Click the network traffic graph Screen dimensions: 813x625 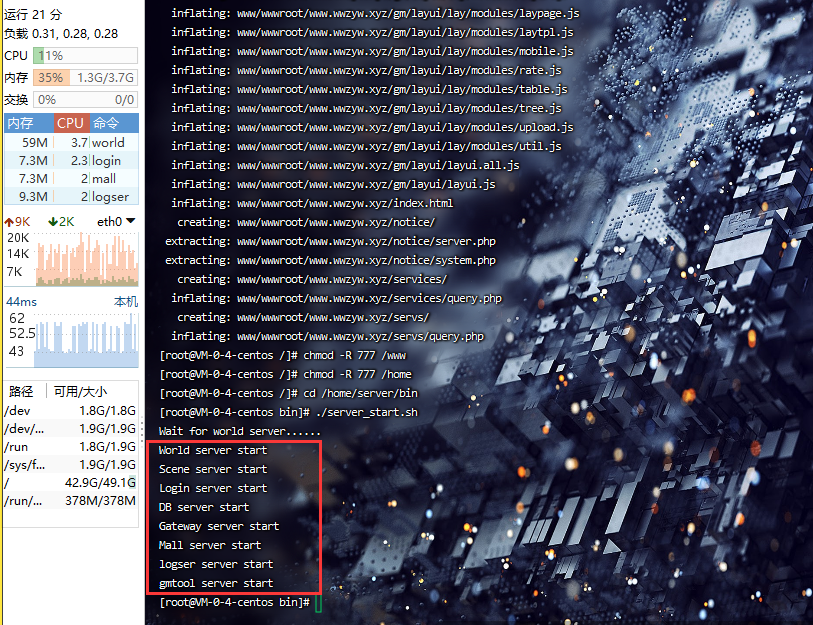pos(87,258)
